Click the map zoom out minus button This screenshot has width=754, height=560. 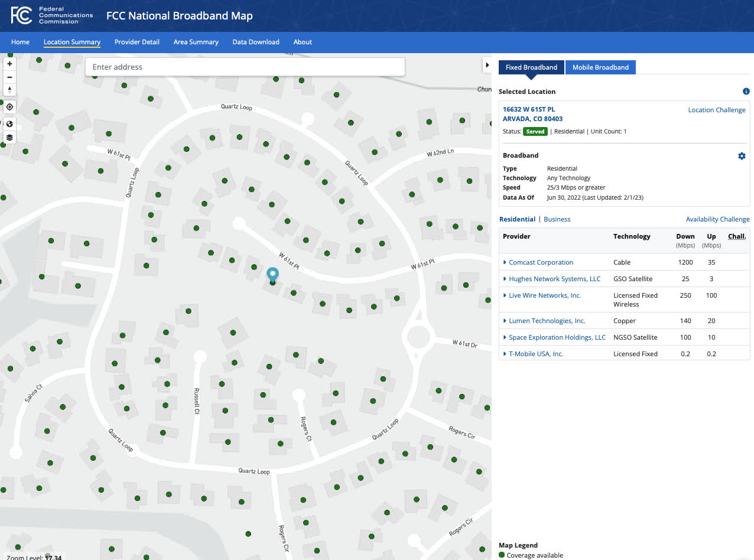point(9,77)
